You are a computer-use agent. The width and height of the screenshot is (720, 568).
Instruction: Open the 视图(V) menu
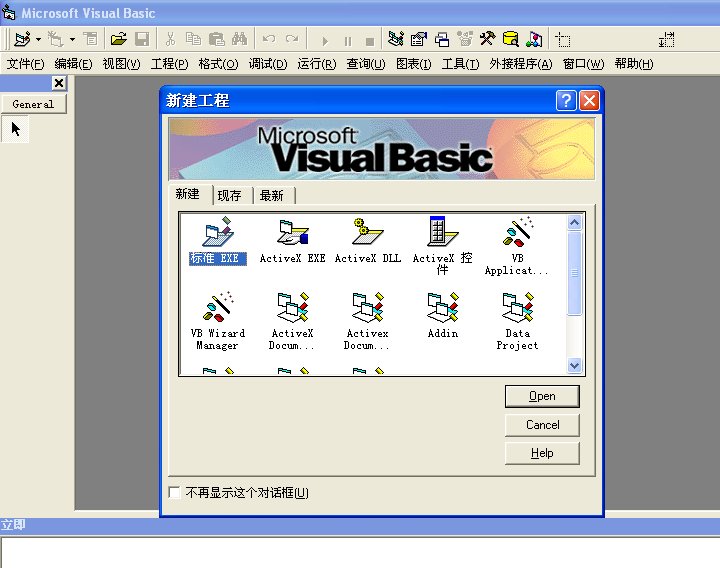click(121, 64)
